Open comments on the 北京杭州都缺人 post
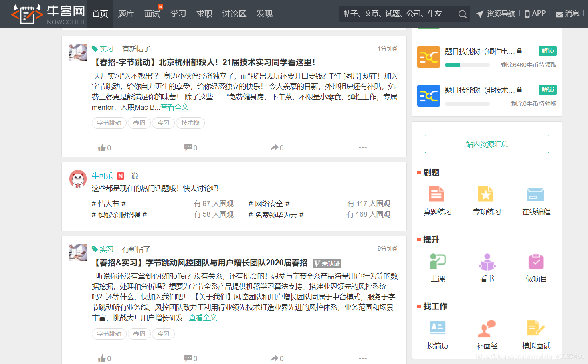The height and width of the screenshot is (364, 588). [191, 148]
